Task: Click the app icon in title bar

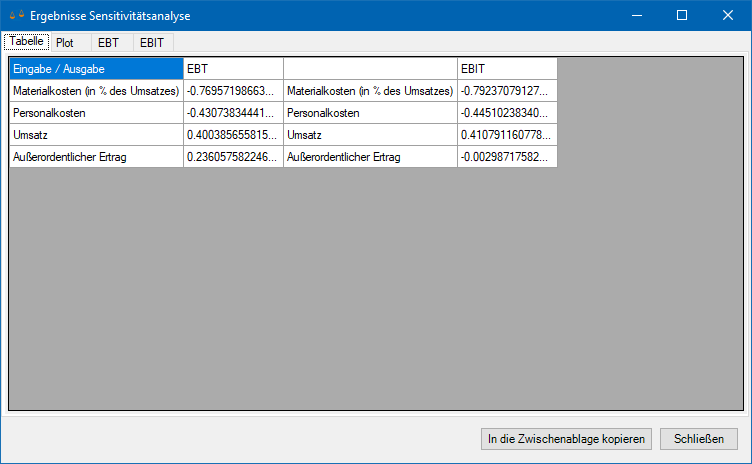Action: click(x=17, y=15)
